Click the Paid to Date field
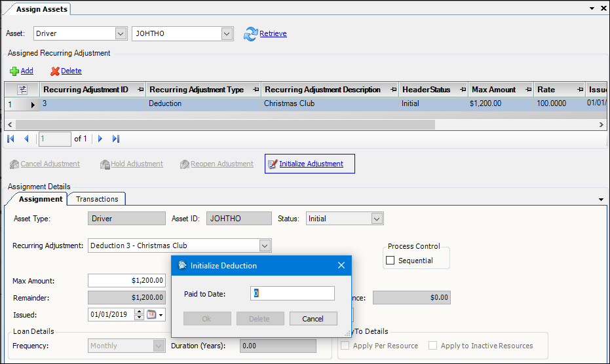 point(292,294)
